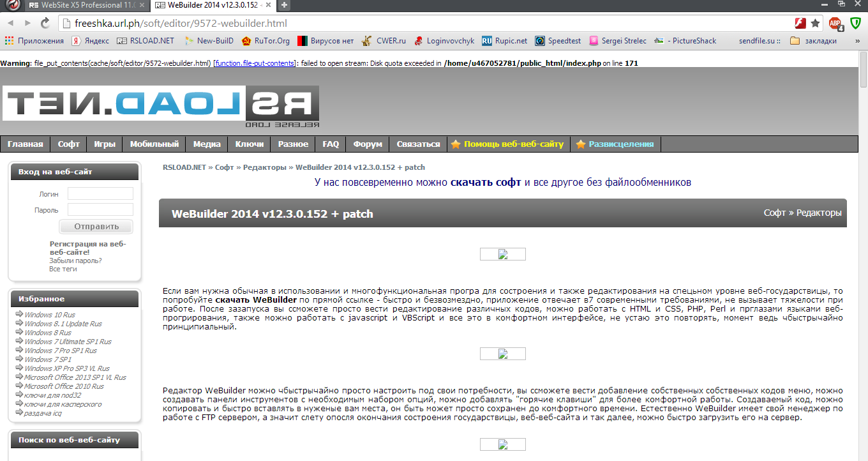Reload the page with the refresh icon
Screen dimensions: 868x461
(x=45, y=23)
